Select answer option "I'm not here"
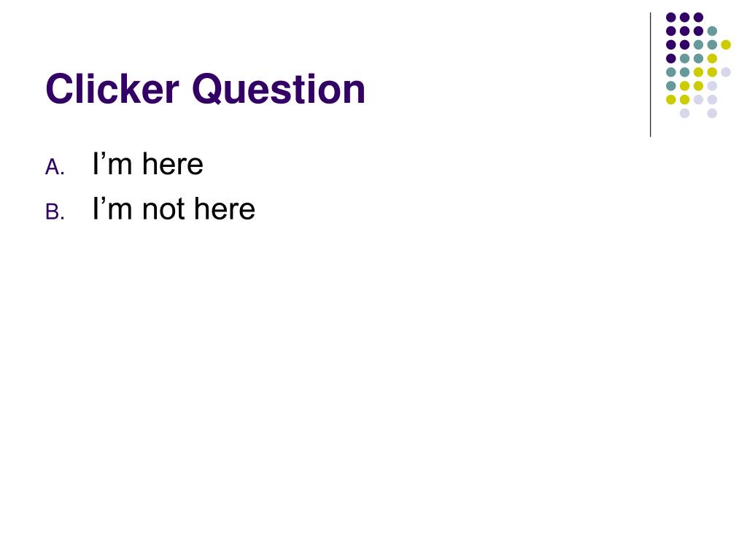Screen dimensions: 747x560 coord(174,209)
